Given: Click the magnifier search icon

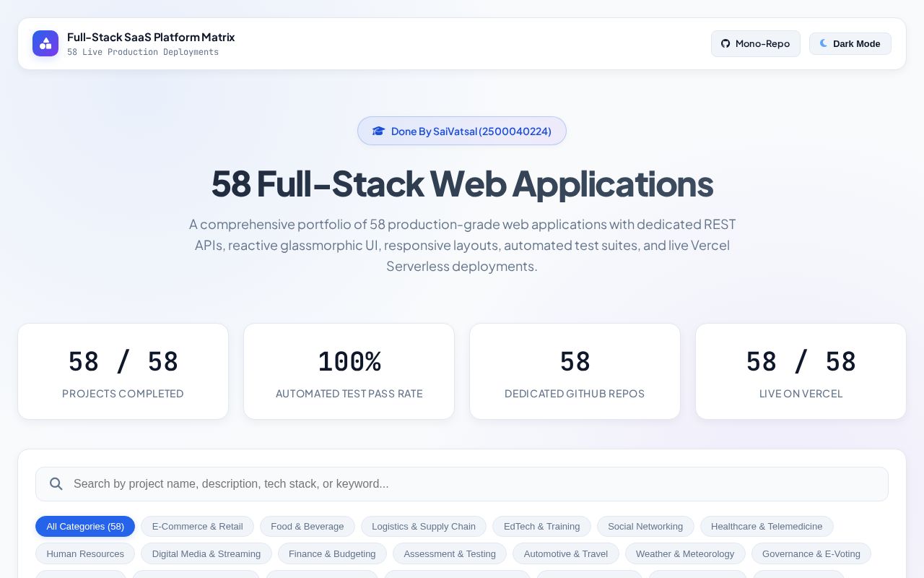Looking at the screenshot, I should (x=56, y=484).
